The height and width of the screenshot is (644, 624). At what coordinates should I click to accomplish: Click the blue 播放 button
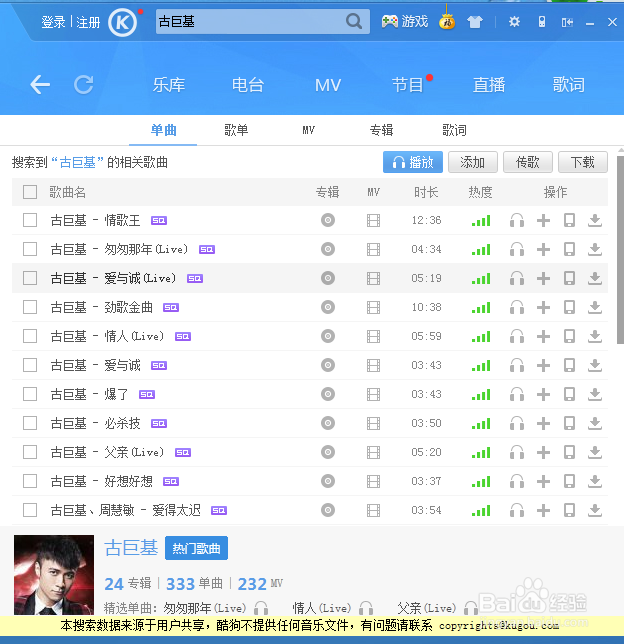413,162
